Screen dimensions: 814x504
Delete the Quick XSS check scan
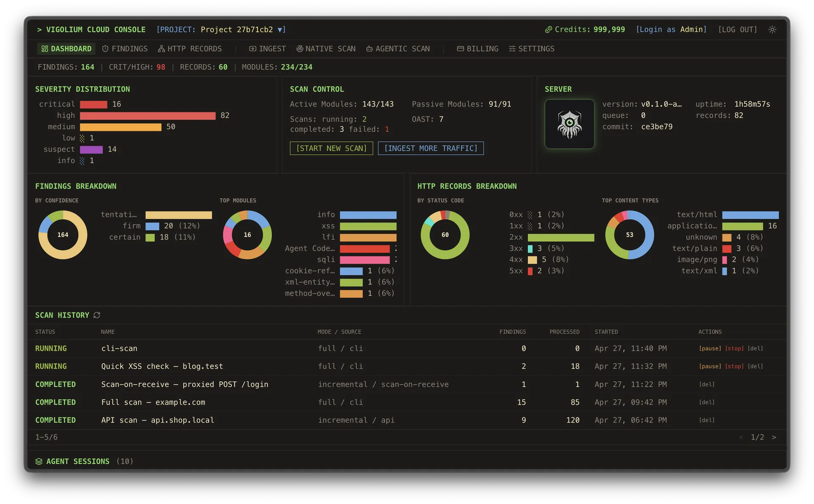click(x=755, y=366)
